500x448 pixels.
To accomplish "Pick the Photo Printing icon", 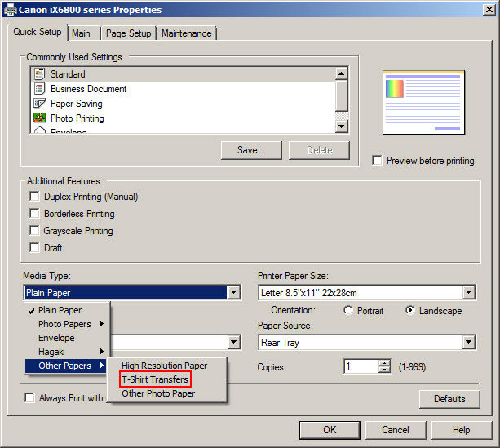I will (x=39, y=118).
